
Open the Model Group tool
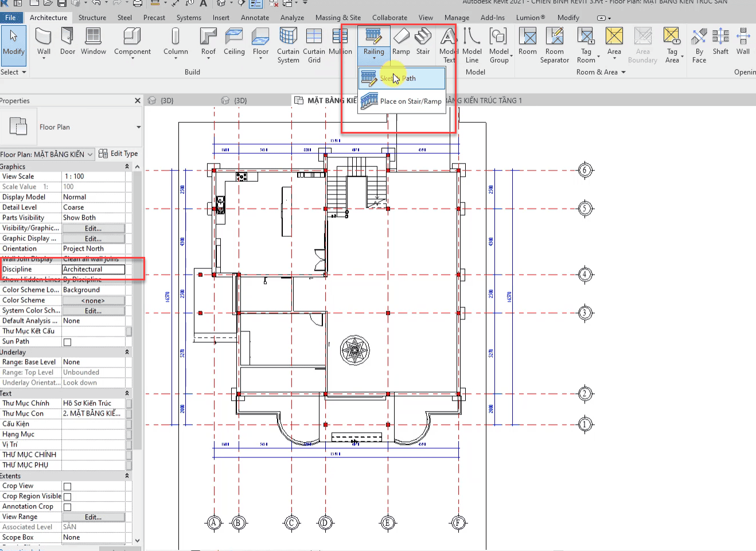[x=499, y=45]
